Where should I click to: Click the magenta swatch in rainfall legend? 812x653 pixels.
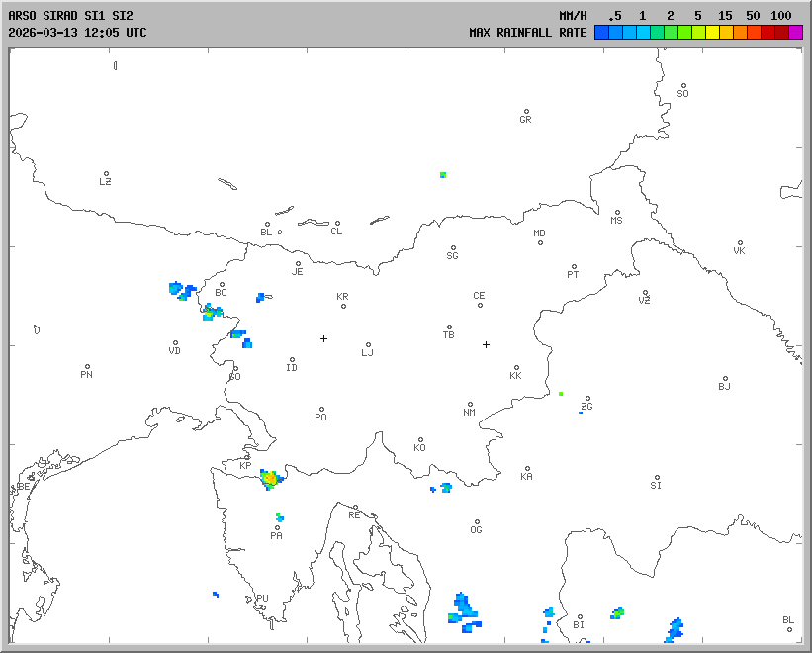coord(795,33)
